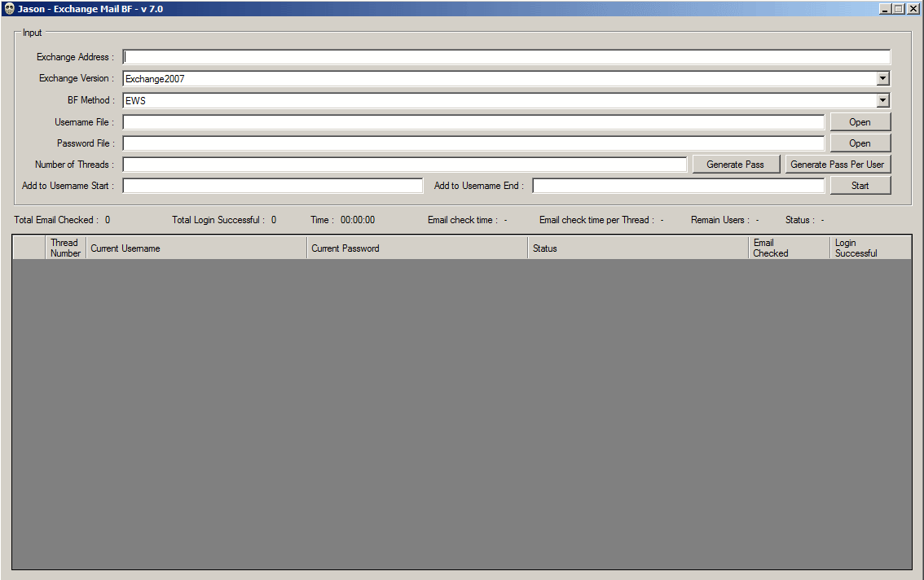Maximize the Jason Exchange Mail BF window

pyautogui.click(x=899, y=9)
